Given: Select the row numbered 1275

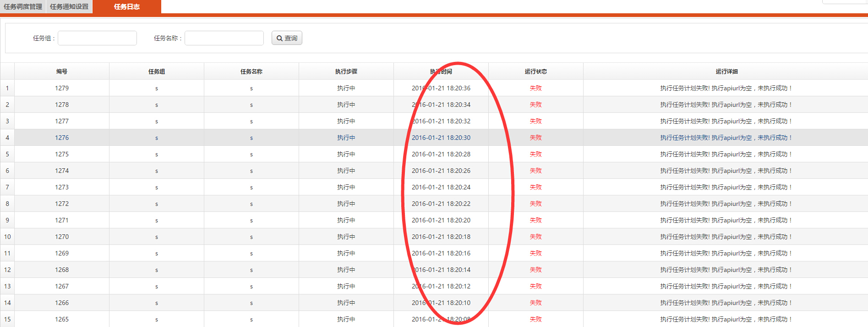Looking at the screenshot, I should [434, 154].
